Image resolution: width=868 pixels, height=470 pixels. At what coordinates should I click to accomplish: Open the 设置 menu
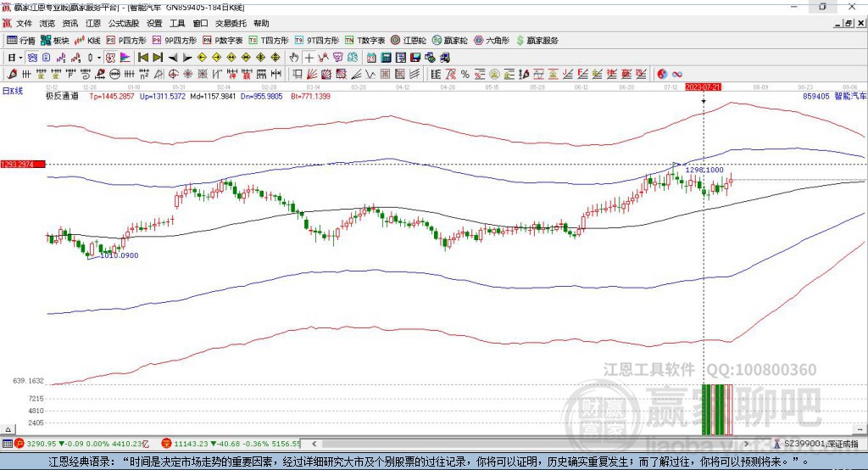[154, 23]
